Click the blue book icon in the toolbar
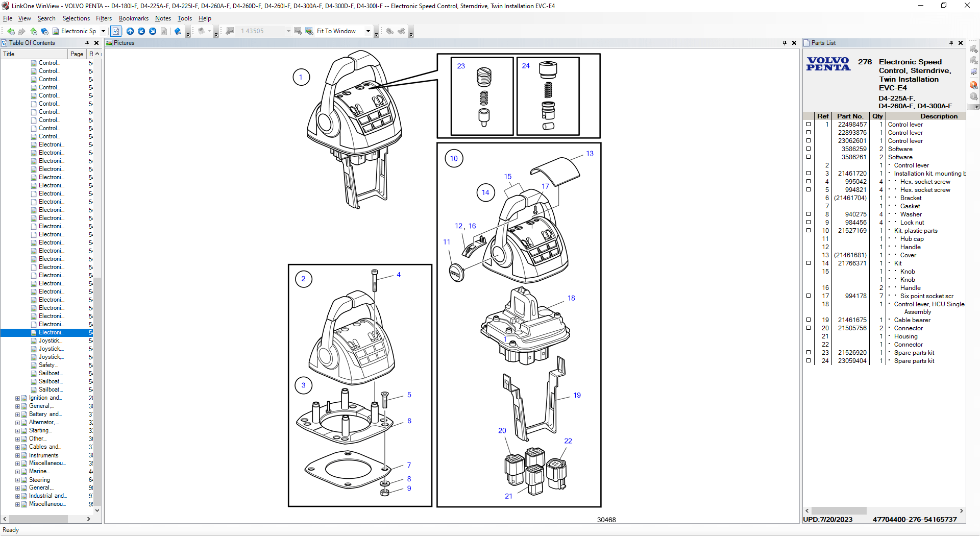The image size is (980, 536). coord(178,31)
